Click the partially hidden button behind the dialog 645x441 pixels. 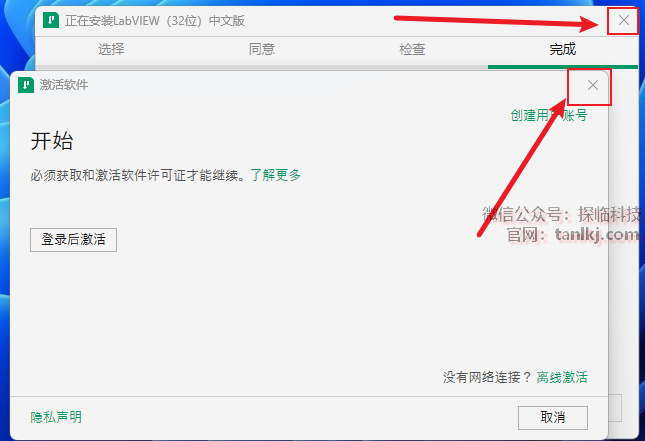(x=615, y=408)
